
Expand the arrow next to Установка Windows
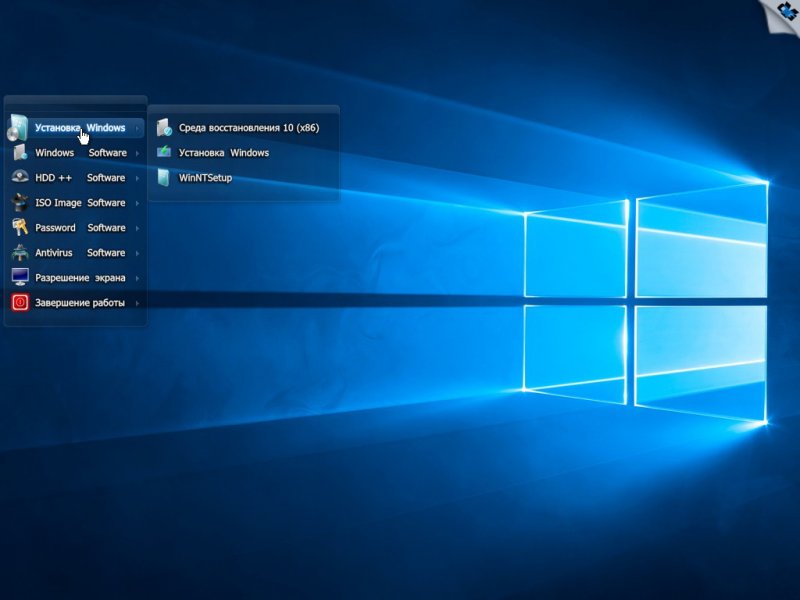[137, 129]
